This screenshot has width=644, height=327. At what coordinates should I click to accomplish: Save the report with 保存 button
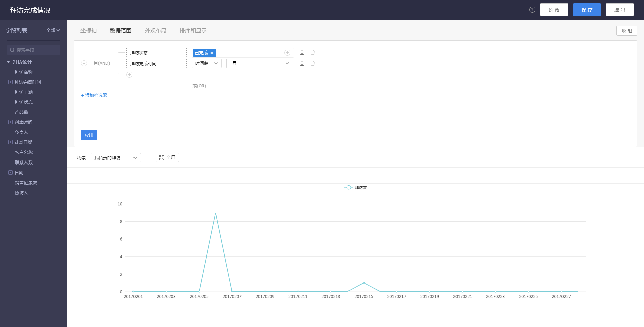coord(587,10)
